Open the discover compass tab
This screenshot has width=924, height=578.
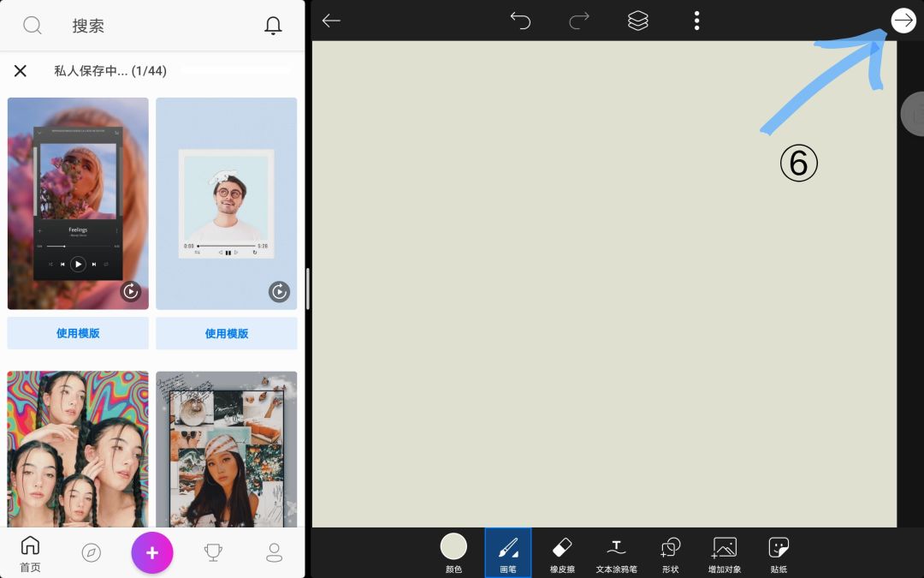pos(91,552)
